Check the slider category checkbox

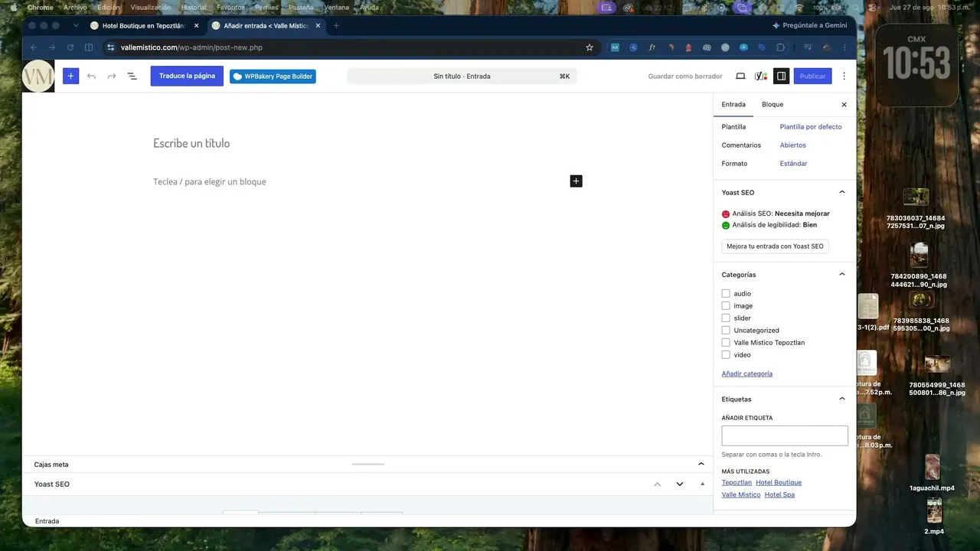726,318
